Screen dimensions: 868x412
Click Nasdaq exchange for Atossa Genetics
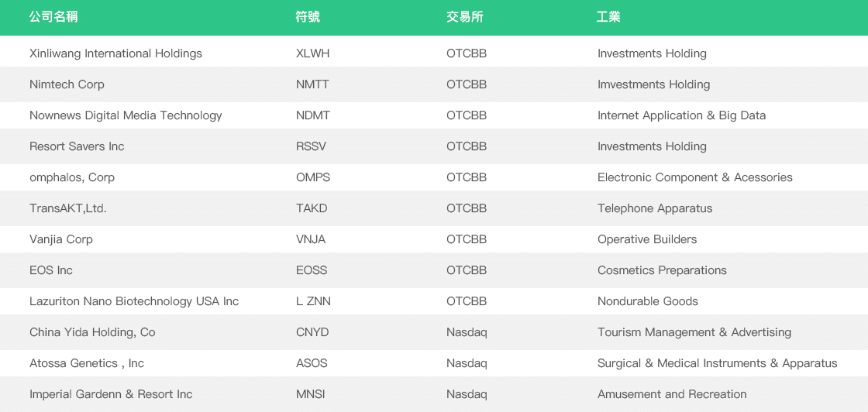(x=467, y=363)
